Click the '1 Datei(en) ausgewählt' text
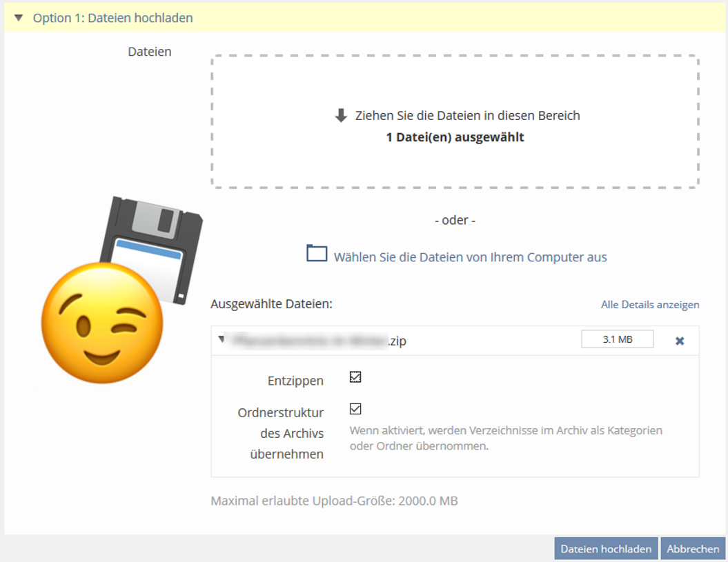 tap(455, 137)
